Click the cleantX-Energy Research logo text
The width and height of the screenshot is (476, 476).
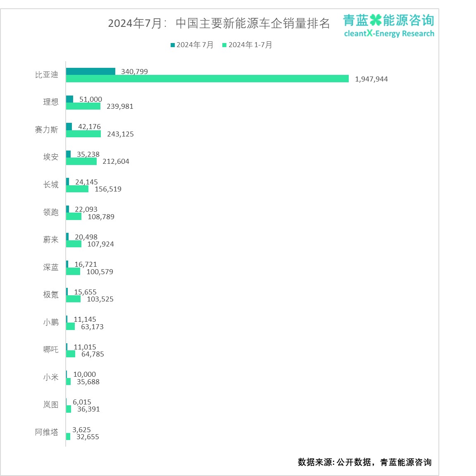389,33
